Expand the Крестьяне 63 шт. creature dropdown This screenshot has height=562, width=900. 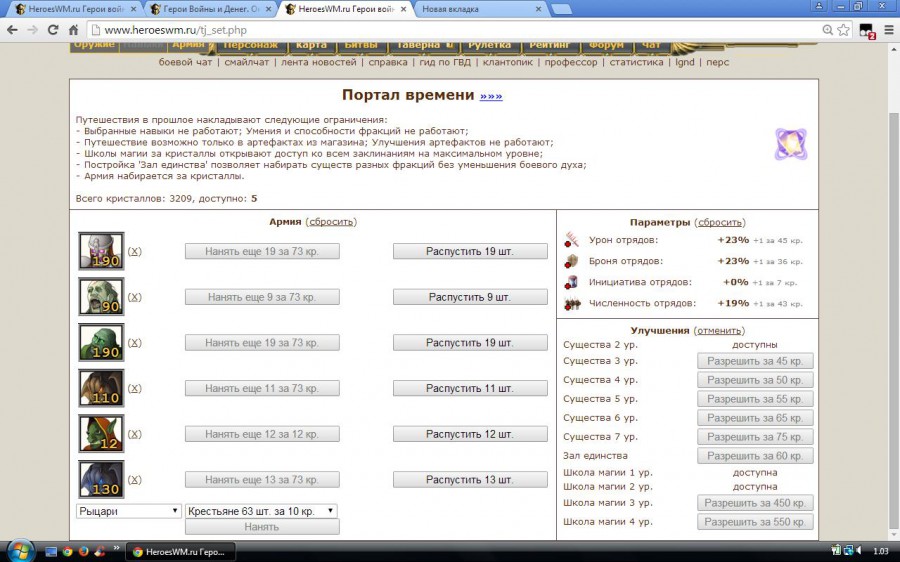[x=261, y=511]
